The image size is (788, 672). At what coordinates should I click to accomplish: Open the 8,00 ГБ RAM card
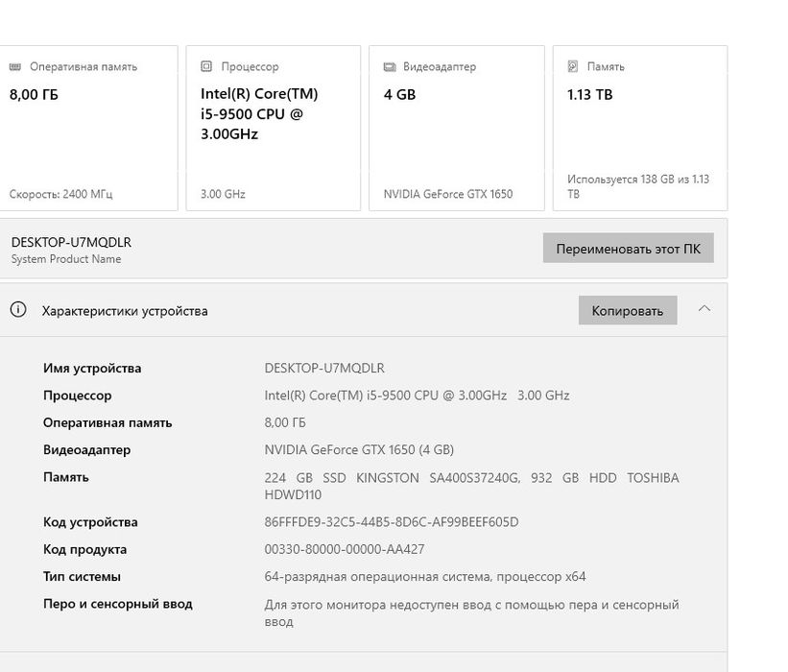(86, 134)
